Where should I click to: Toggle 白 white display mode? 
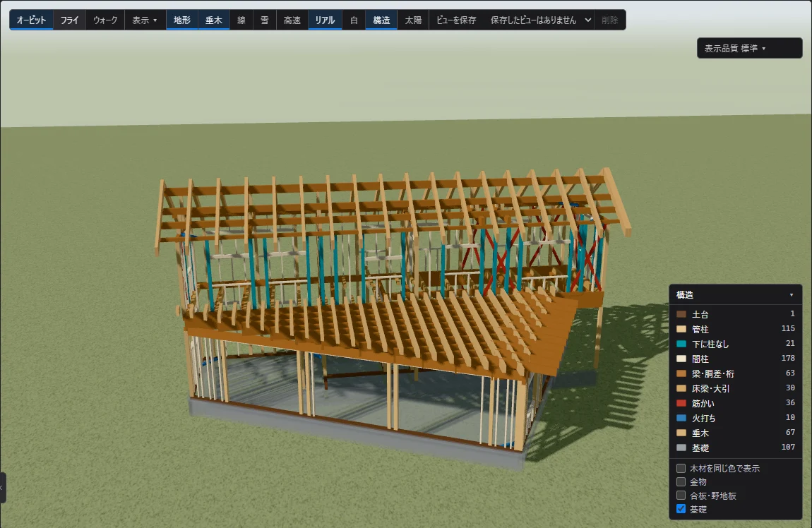(354, 20)
